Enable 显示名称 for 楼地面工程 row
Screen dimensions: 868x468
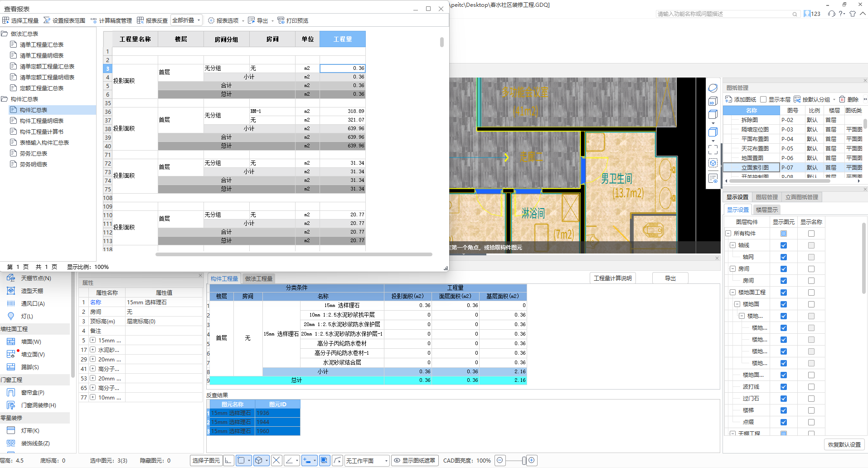(811, 292)
